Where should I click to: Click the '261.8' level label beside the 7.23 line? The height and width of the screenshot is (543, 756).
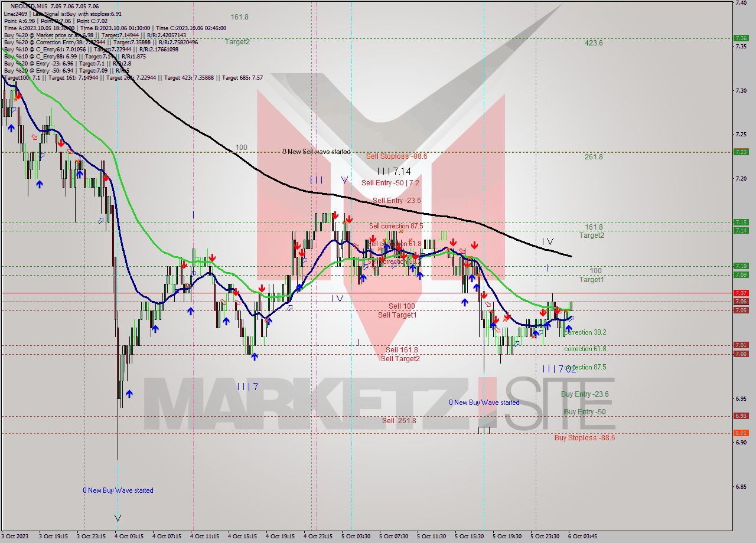(x=594, y=156)
